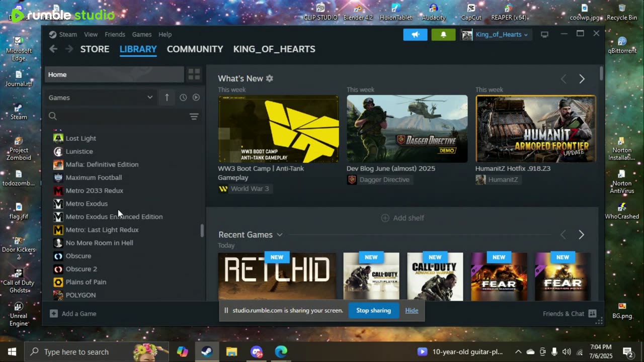The height and width of the screenshot is (362, 644).
Task: Show previous What's New items
Action: pos(563,79)
